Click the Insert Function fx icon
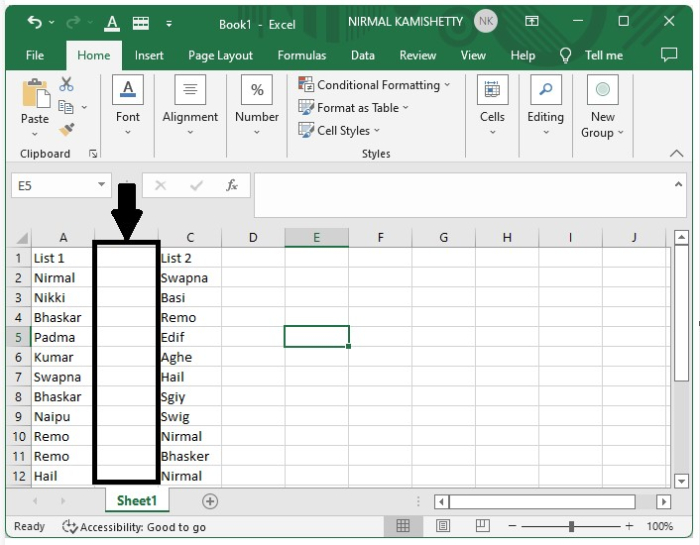 pyautogui.click(x=232, y=185)
